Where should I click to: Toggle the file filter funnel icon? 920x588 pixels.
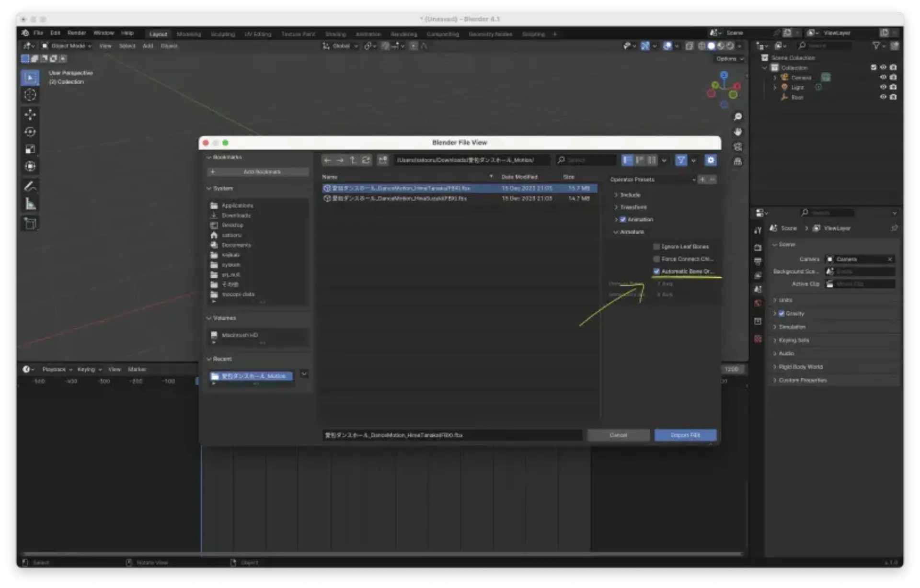pos(681,160)
